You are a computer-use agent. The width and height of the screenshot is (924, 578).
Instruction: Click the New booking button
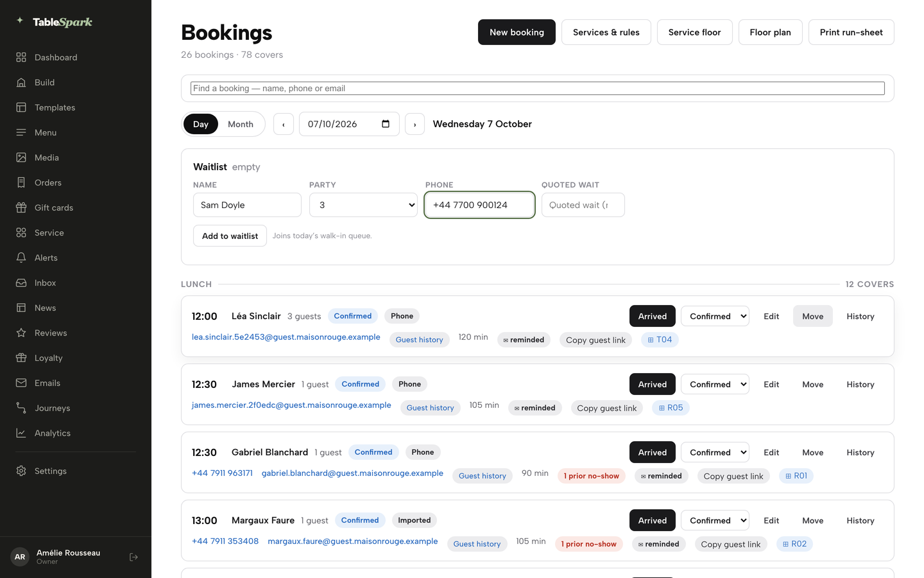click(517, 32)
